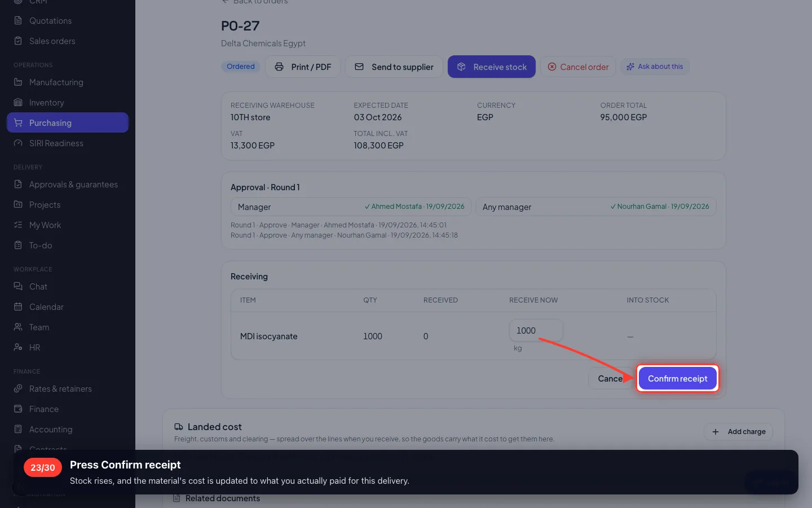Screen dimensions: 812x508
Task: Click the To-do clipboard icon
Action: (x=18, y=246)
